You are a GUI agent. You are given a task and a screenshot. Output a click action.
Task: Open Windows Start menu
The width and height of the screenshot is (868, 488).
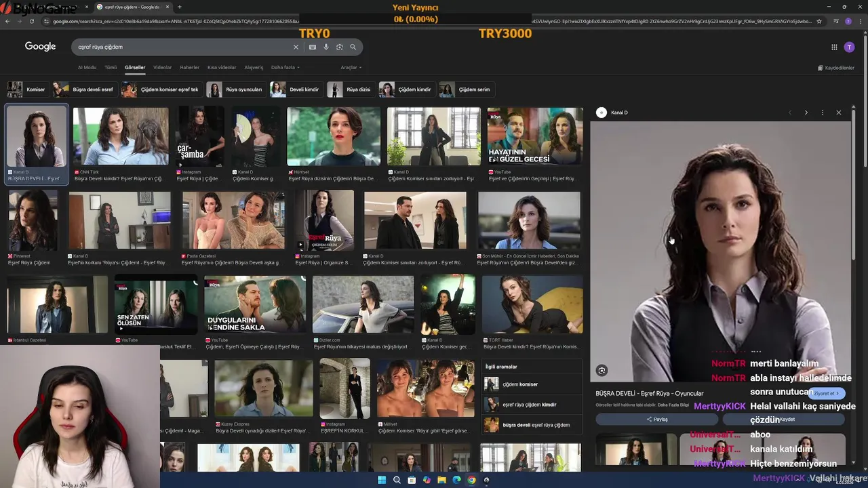[382, 480]
